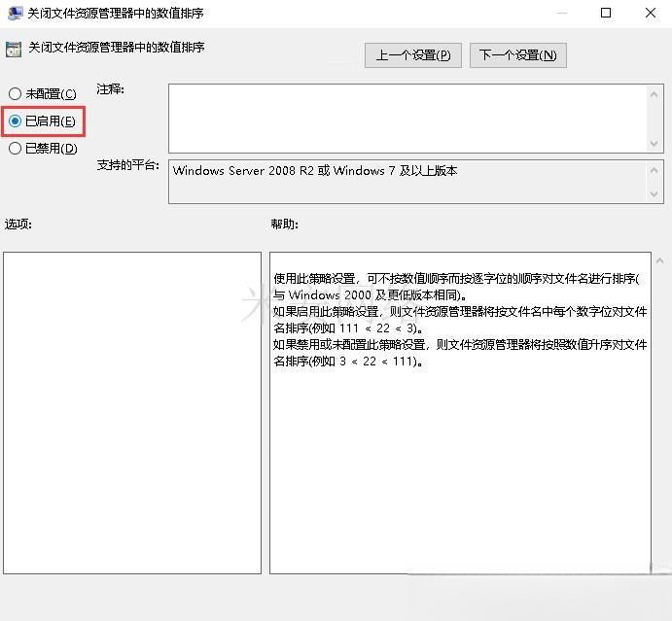Click the 选项: label

click(x=18, y=224)
